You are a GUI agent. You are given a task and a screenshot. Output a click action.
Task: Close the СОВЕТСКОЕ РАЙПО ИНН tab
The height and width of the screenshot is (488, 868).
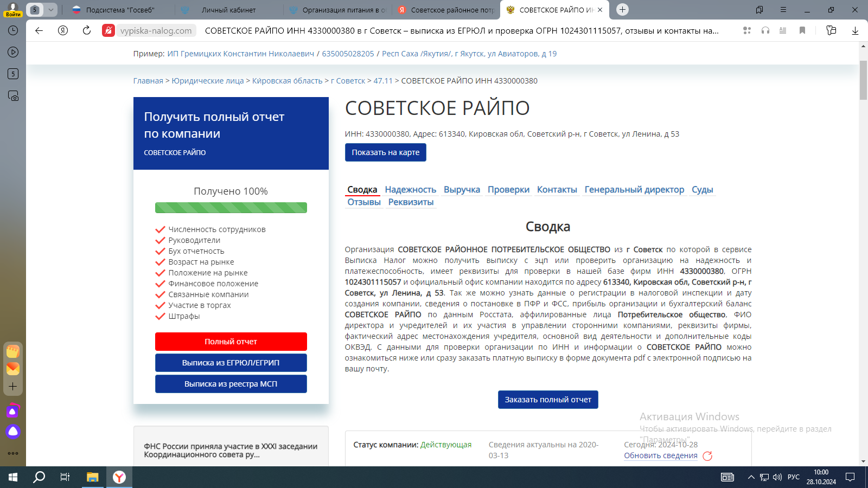pyautogui.click(x=600, y=10)
